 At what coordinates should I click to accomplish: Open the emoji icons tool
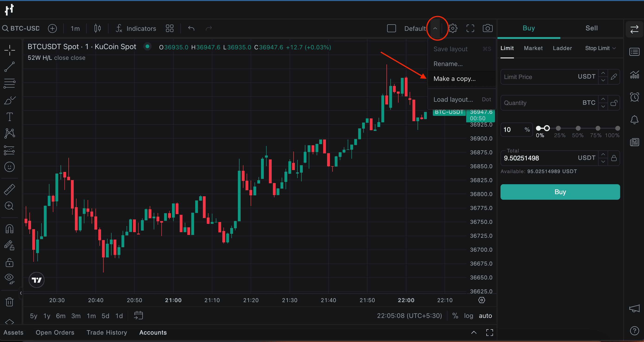click(10, 167)
